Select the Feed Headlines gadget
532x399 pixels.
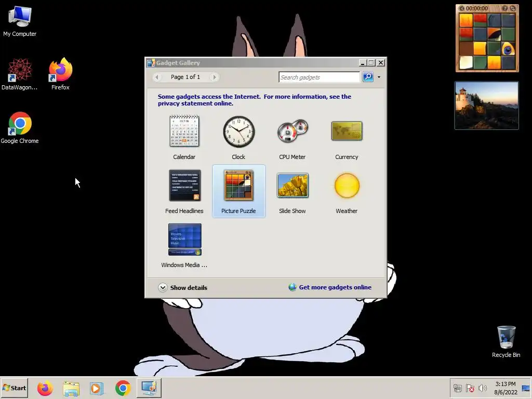click(x=184, y=191)
